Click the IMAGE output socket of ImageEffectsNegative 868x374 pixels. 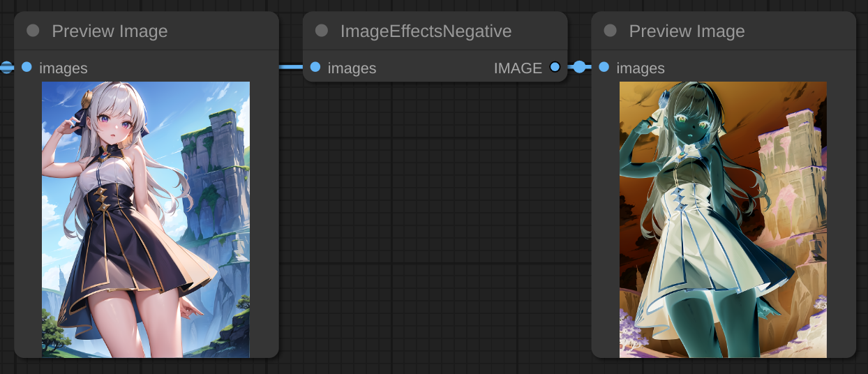click(x=555, y=67)
